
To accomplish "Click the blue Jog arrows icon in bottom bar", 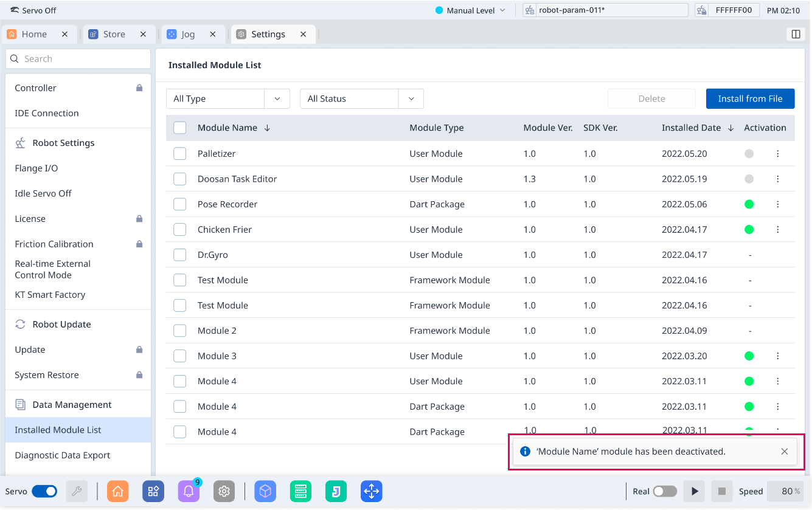I will coord(371,491).
